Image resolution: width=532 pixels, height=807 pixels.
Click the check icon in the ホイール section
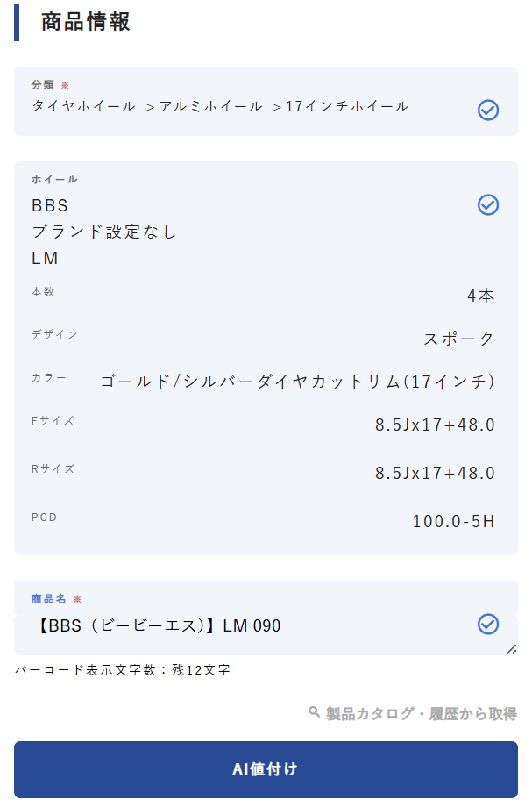coord(488,204)
